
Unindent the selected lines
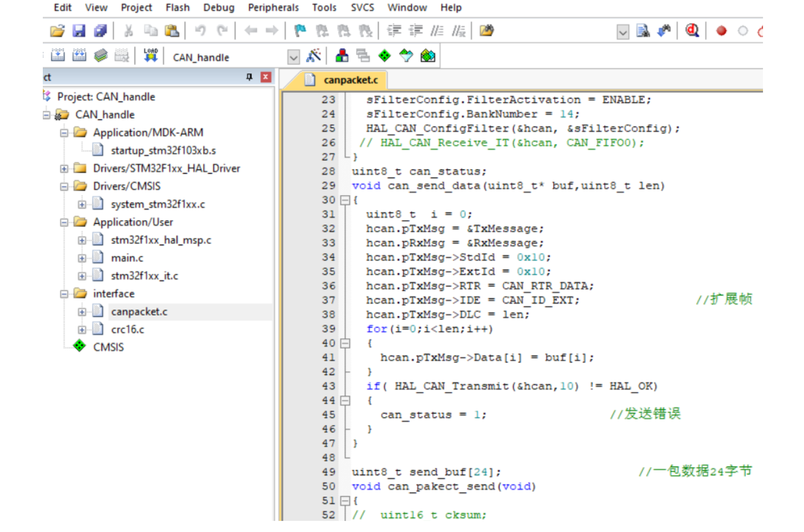(416, 31)
